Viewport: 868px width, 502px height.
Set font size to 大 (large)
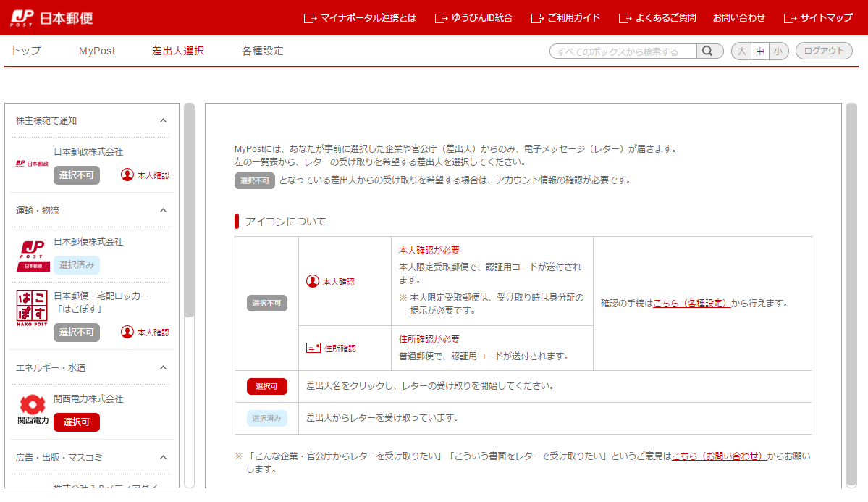[742, 51]
